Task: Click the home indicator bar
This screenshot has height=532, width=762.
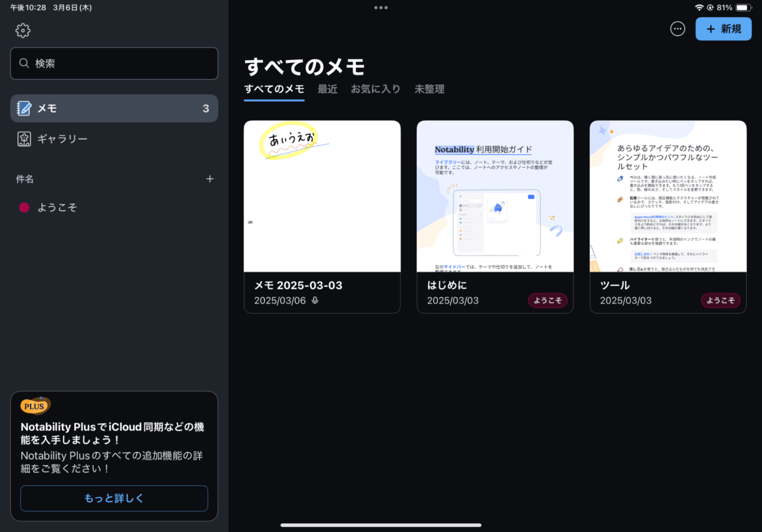Action: coord(381,525)
